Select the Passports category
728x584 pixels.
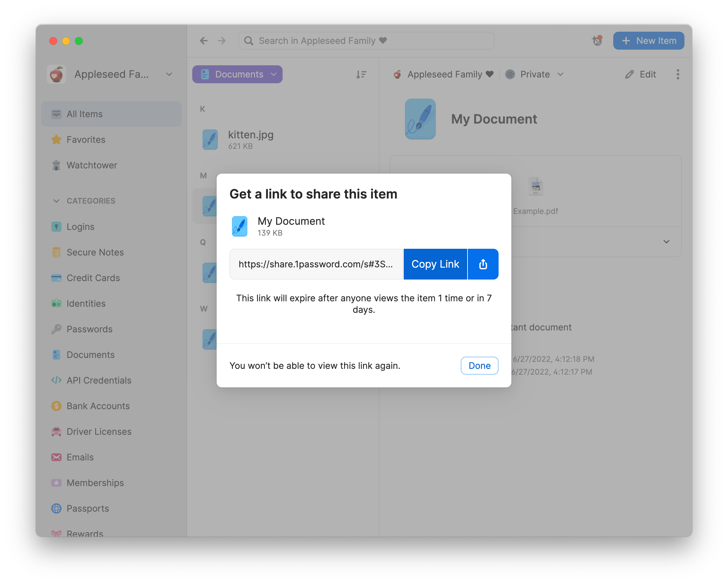[87, 508]
